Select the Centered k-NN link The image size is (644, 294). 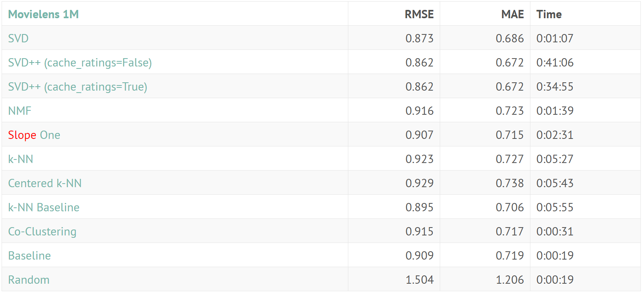click(x=45, y=183)
